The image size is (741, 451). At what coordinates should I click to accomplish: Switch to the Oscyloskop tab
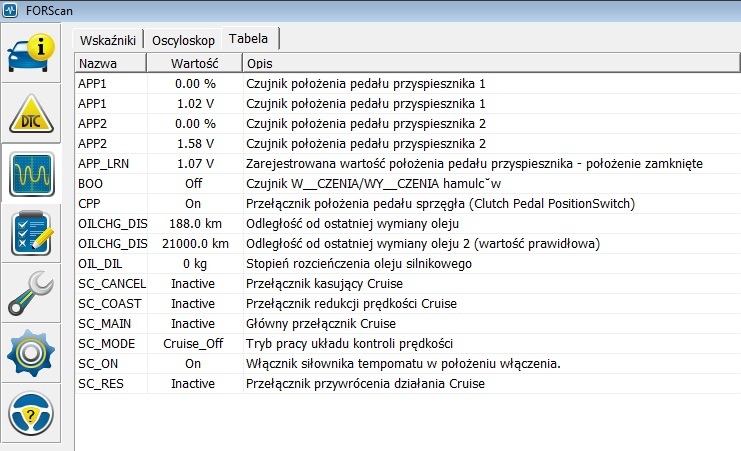coord(184,39)
